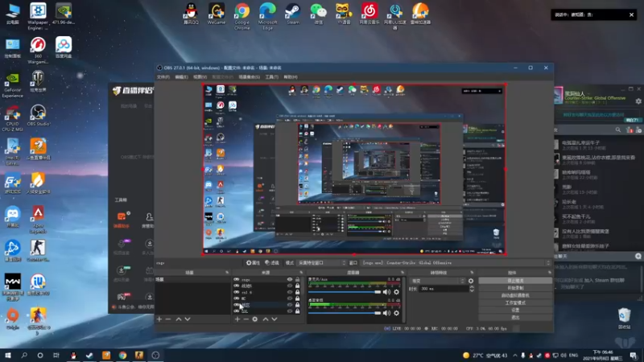The height and width of the screenshot is (362, 644).
Task: Click the 停止推流 stop streaming button
Action: pyautogui.click(x=515, y=281)
